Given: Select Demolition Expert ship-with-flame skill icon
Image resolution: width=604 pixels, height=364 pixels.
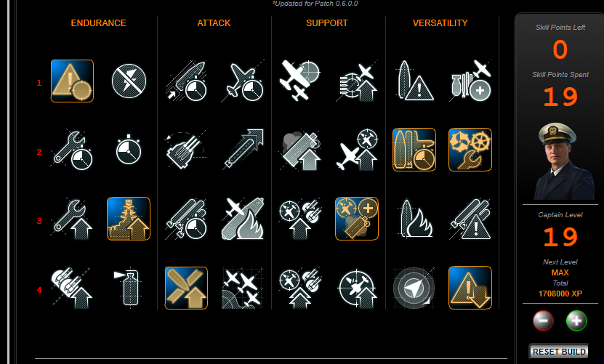Looking at the screenshot, I should 414,219.
